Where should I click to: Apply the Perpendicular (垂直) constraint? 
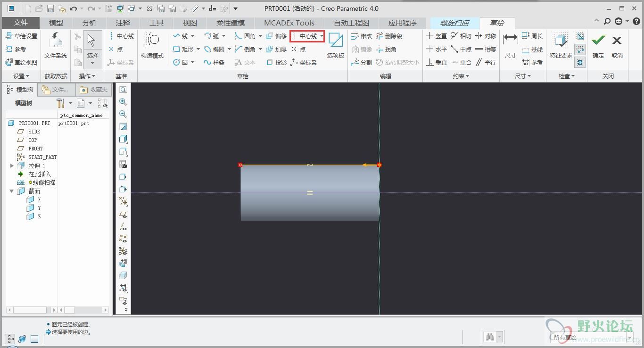[437, 62]
